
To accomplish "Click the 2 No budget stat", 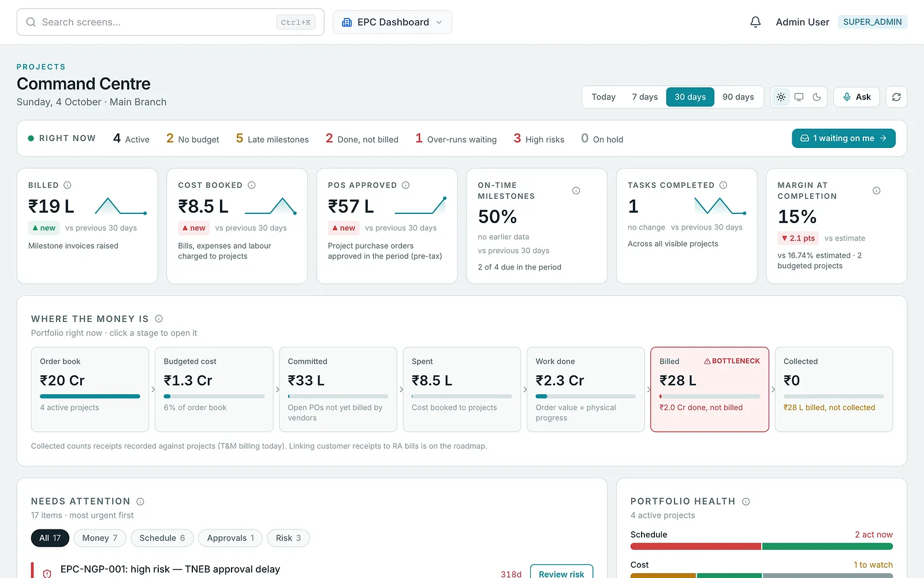I will click(x=193, y=139).
